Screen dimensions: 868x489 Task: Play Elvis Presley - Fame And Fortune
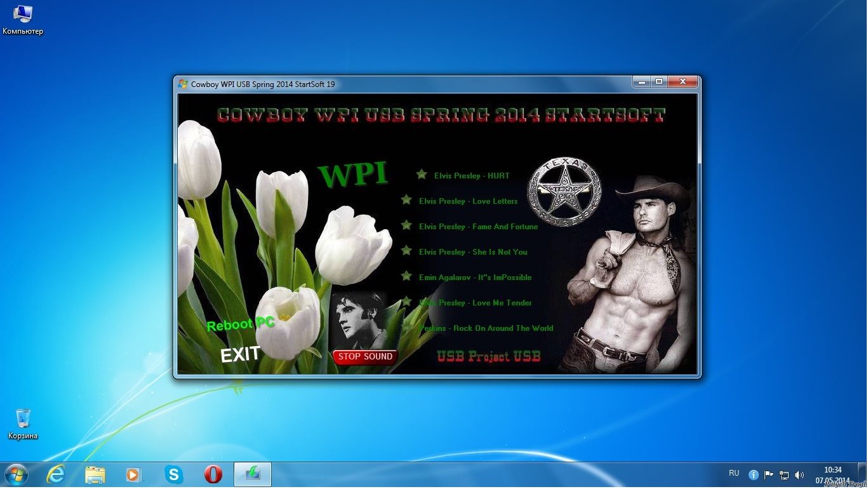[478, 227]
